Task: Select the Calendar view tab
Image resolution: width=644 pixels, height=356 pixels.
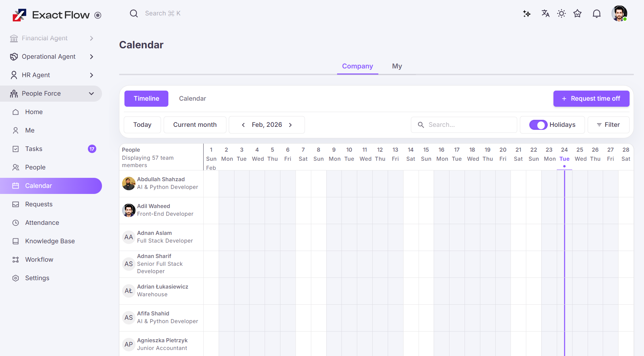Action: (192, 99)
